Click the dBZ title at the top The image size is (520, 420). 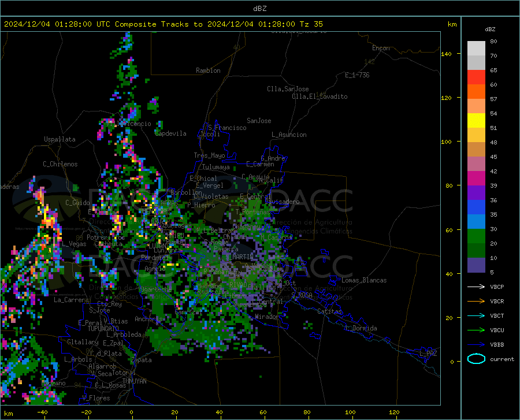[x=259, y=9]
